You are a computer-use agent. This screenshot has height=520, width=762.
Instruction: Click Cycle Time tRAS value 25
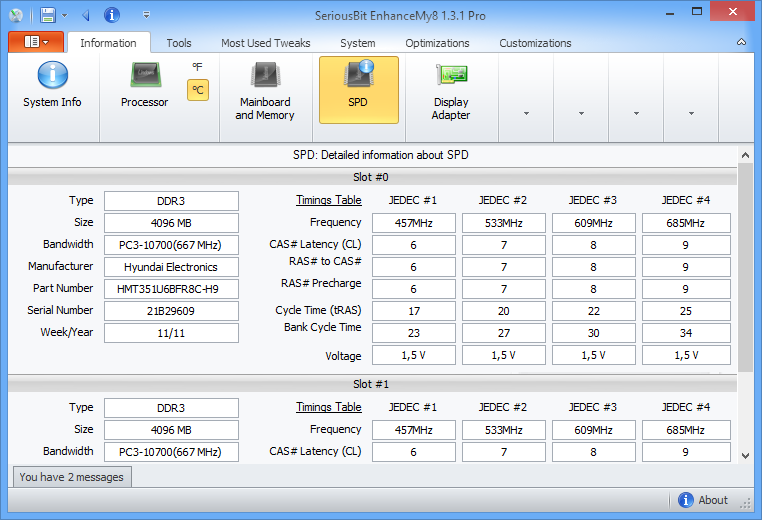(686, 311)
